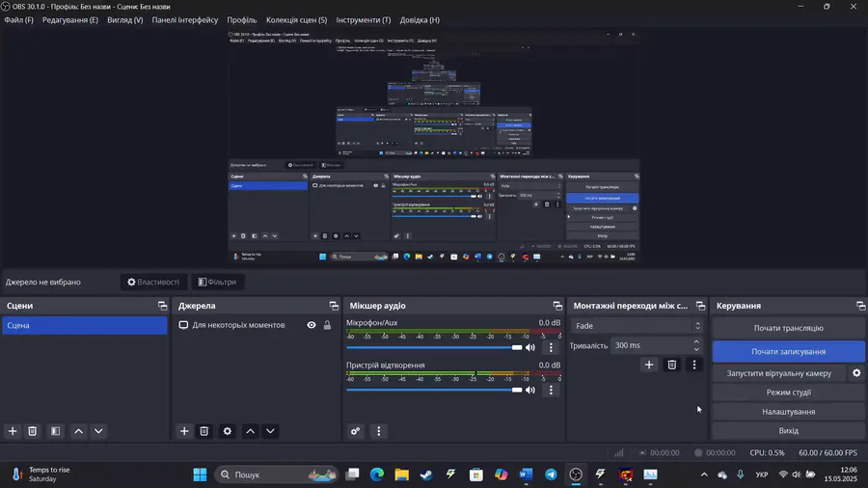This screenshot has width=868, height=488.
Task: Click the Windows Start button
Action: (x=200, y=474)
